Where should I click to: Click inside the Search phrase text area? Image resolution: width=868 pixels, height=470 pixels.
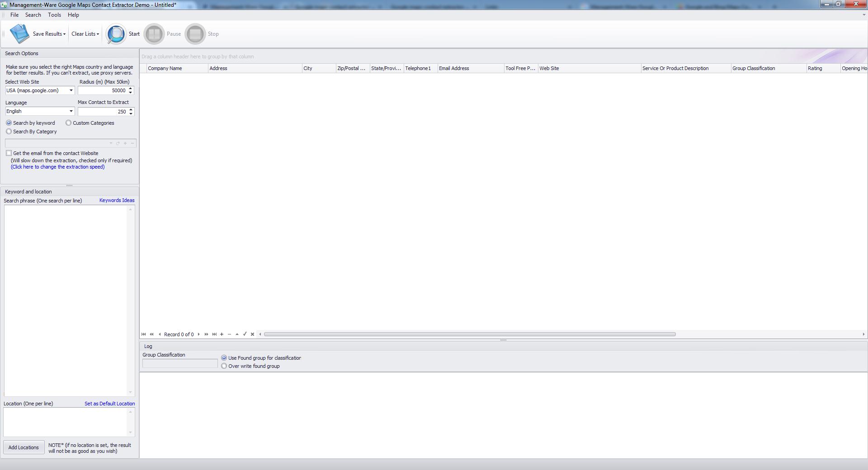pyautogui.click(x=66, y=301)
